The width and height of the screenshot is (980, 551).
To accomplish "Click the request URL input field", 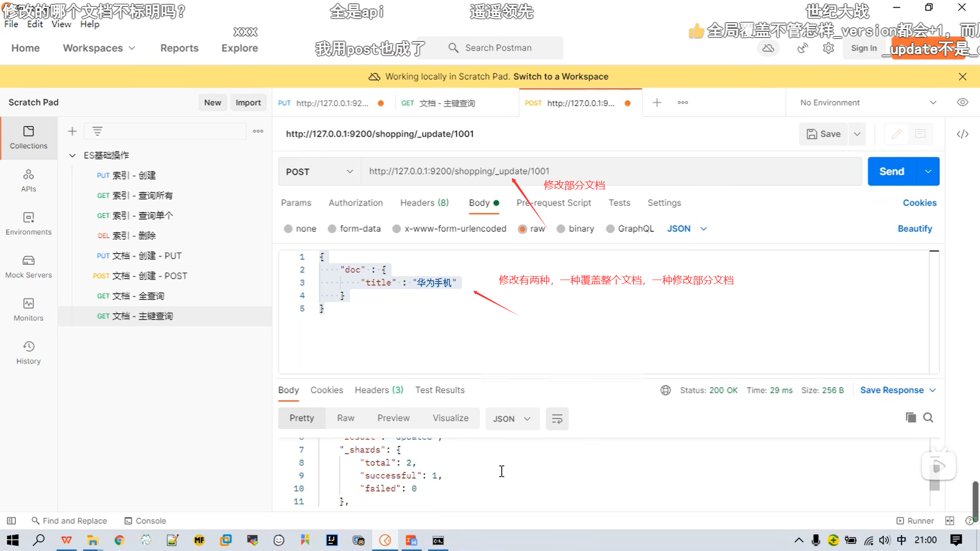I will point(610,171).
